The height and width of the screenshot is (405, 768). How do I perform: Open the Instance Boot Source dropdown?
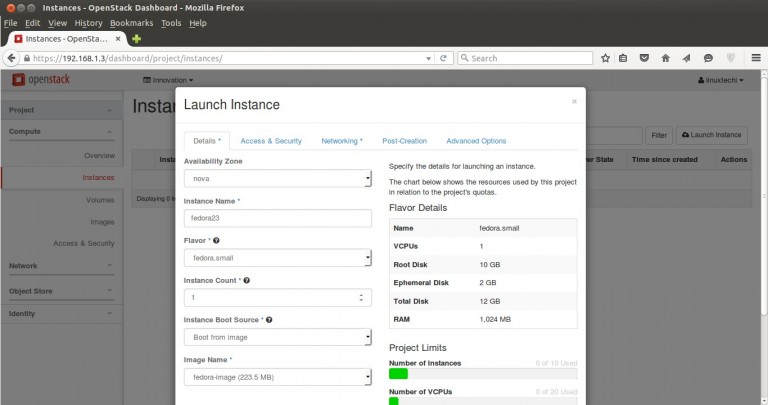[x=278, y=337]
